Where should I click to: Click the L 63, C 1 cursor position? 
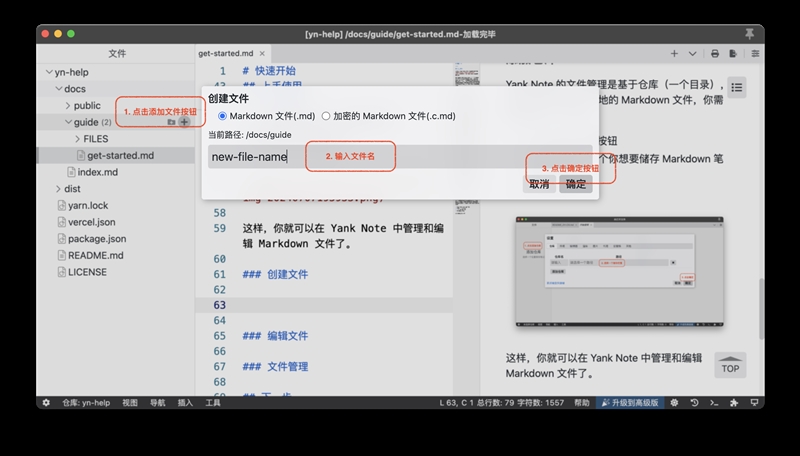456,402
